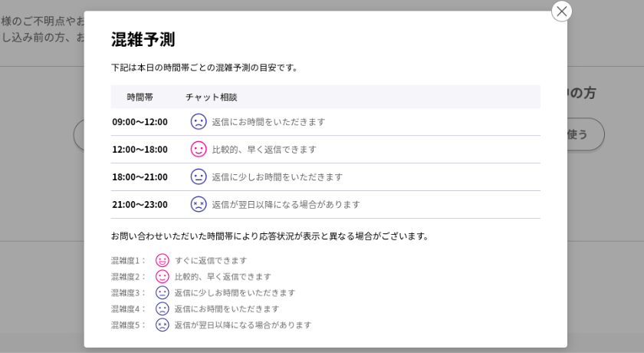The height and width of the screenshot is (353, 644).
Task: Click the 混雑度4 legend sad face icon
Action: click(x=163, y=308)
